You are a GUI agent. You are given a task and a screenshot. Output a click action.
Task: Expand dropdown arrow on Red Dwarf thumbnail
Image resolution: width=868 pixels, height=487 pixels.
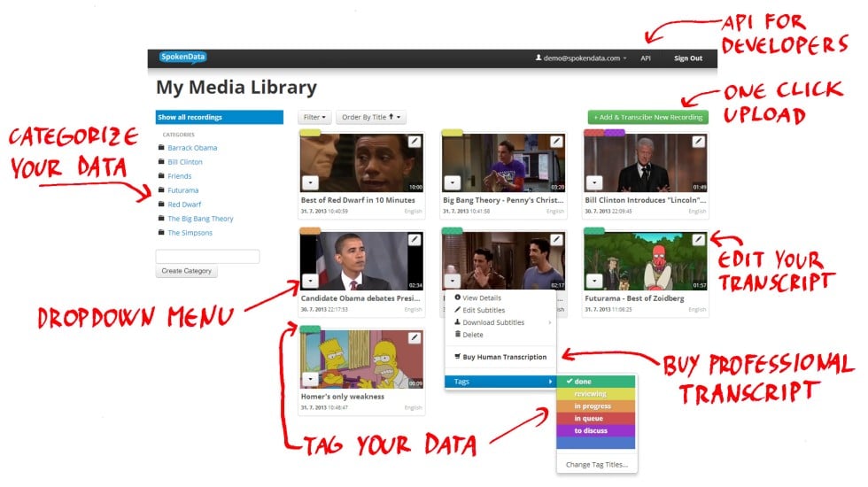click(310, 182)
